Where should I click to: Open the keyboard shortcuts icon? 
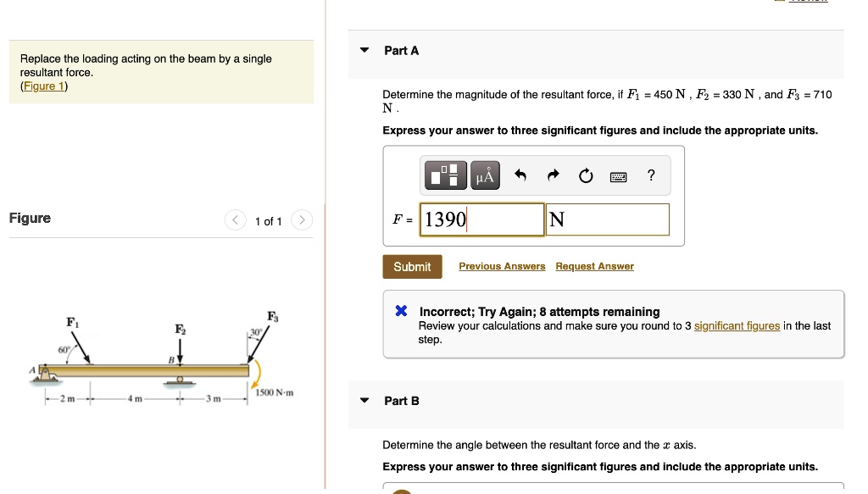click(x=618, y=175)
